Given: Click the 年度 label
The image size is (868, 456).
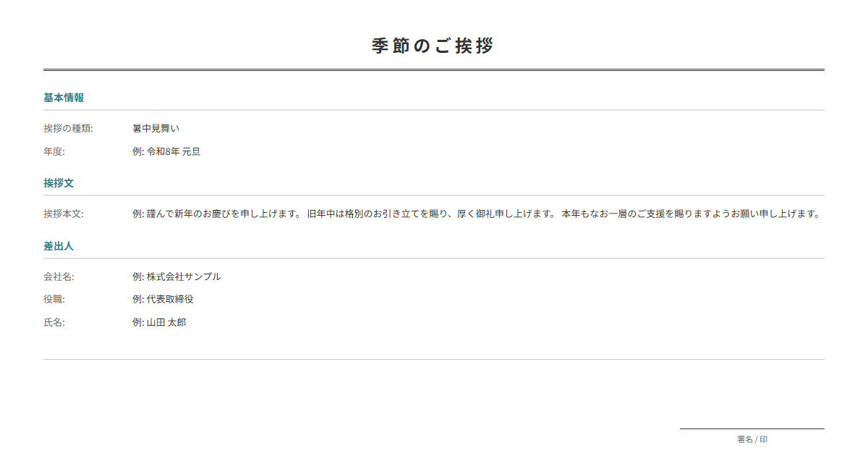Looking at the screenshot, I should (x=54, y=152).
